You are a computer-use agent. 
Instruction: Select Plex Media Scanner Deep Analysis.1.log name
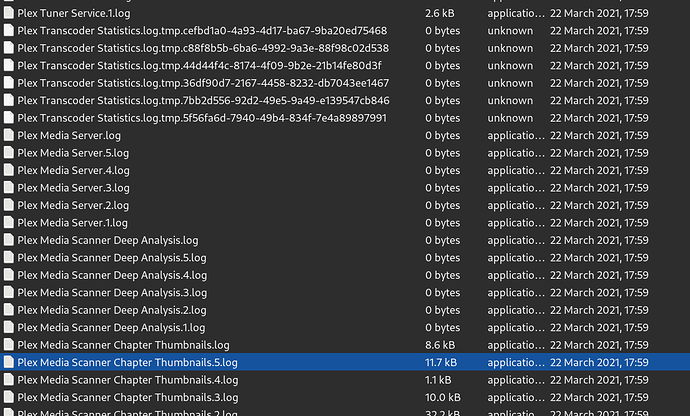pyautogui.click(x=111, y=328)
